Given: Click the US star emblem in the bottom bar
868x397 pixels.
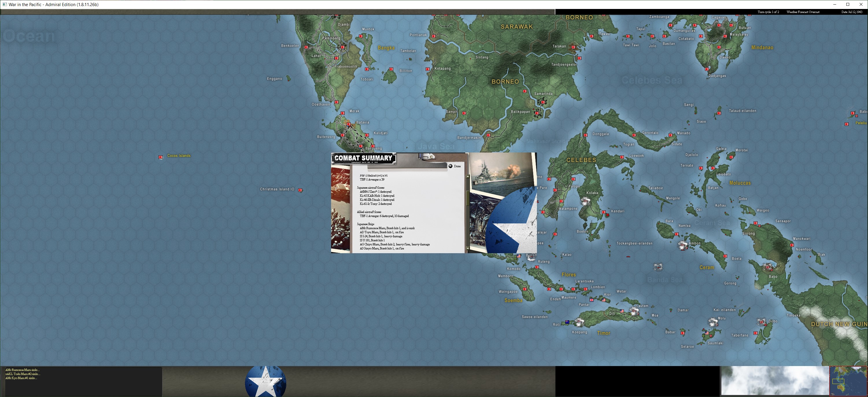Looking at the screenshot, I should coord(265,382).
